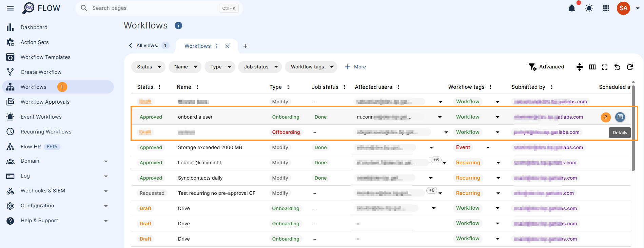Open the Status filter dropdown
The height and width of the screenshot is (248, 644).
pos(148,67)
